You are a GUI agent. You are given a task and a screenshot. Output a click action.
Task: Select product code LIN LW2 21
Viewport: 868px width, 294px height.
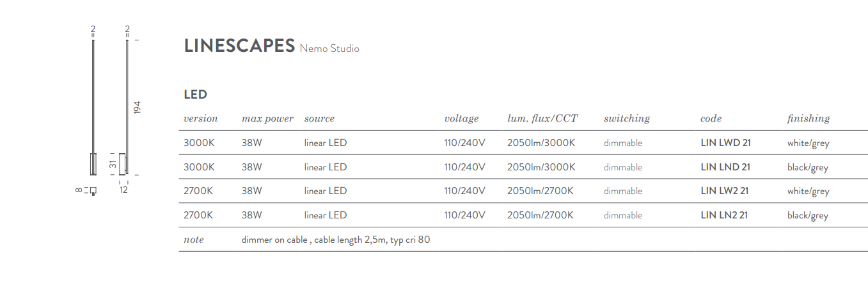point(725,191)
